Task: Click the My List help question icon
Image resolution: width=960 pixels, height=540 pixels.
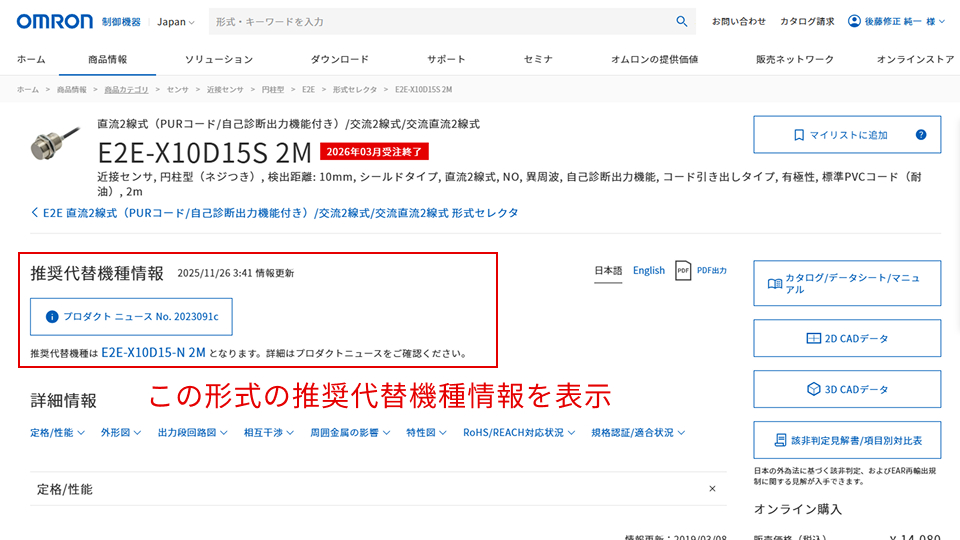Action: [x=921, y=134]
